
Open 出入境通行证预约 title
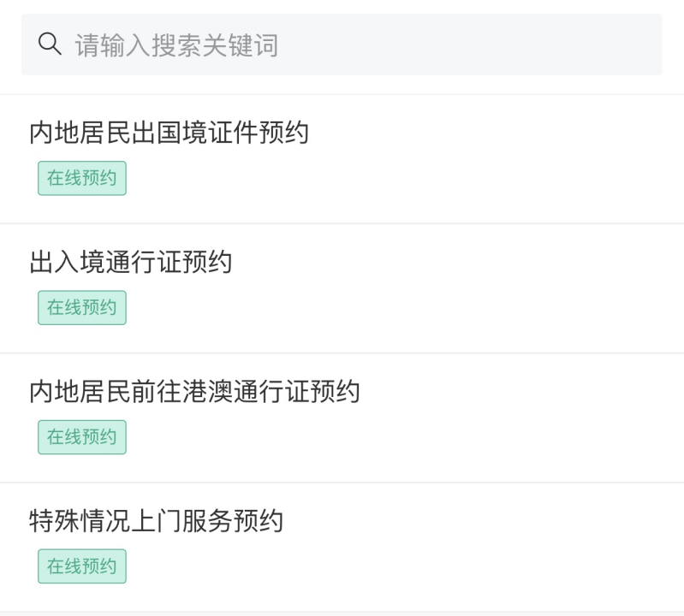pyautogui.click(x=130, y=262)
